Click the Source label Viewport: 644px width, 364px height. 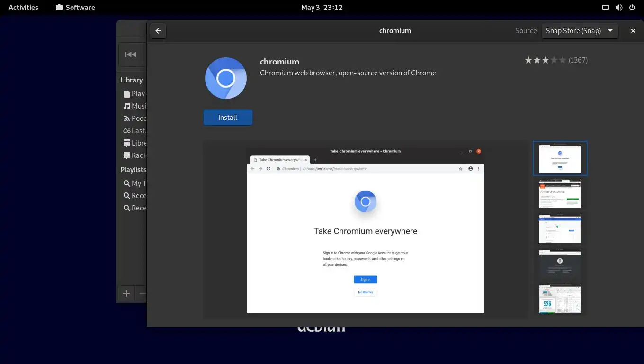526,31
